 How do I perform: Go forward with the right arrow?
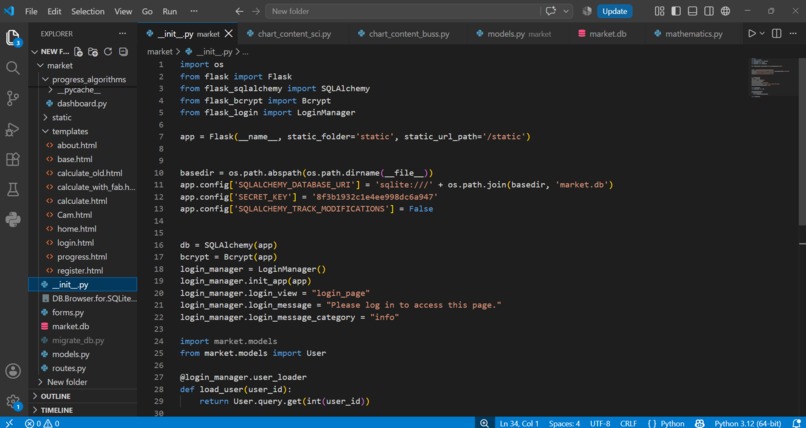point(255,11)
